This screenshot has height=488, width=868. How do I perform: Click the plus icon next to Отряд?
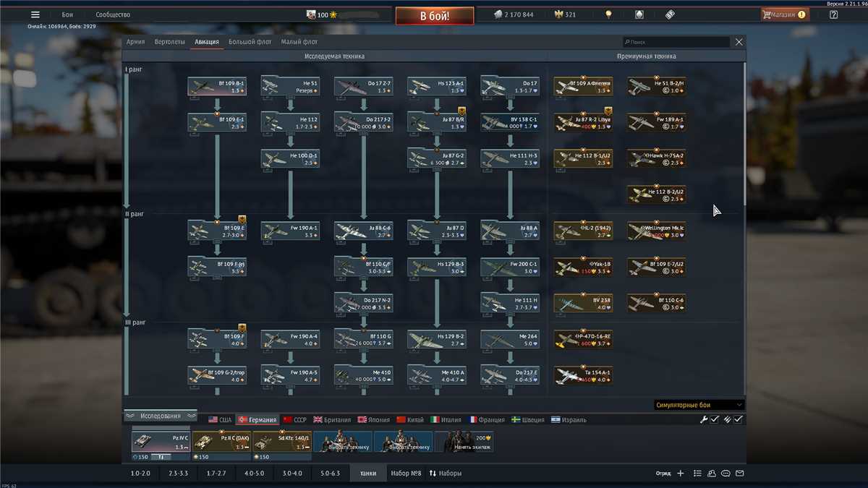pyautogui.click(x=680, y=474)
